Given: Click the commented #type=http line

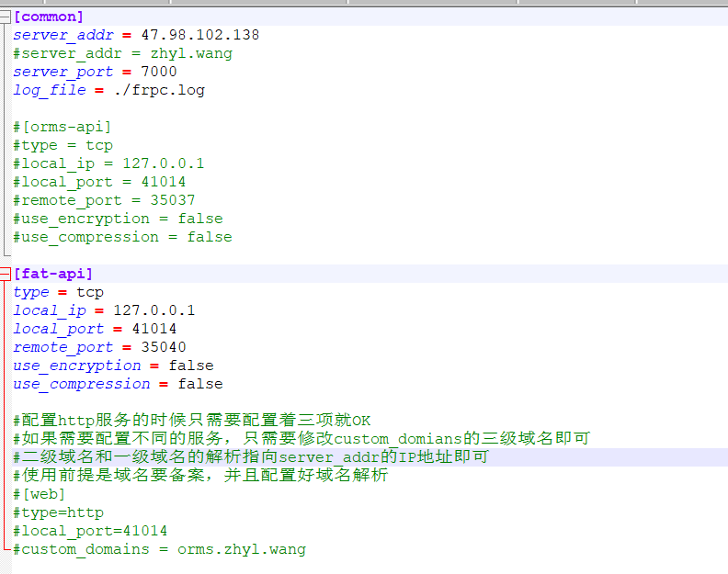Looking at the screenshot, I should tap(59, 512).
